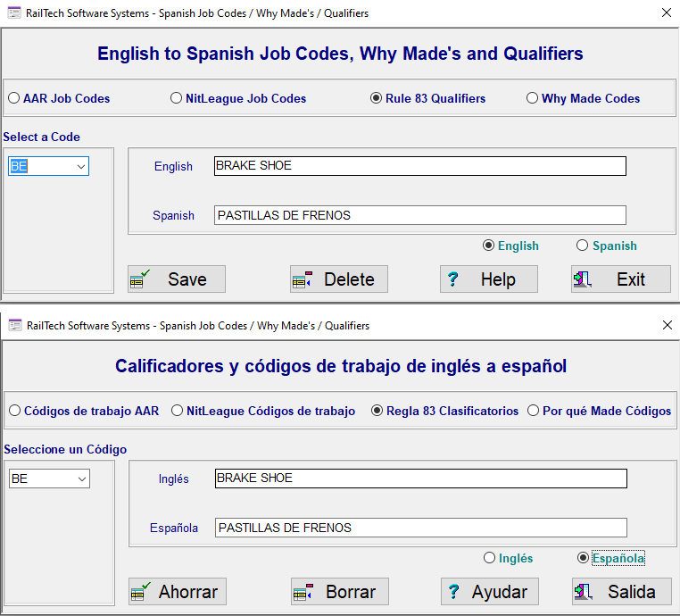Viewport: 680px width, 616px height.
Task: Select Por qué Made Códigos option
Action: (x=599, y=411)
